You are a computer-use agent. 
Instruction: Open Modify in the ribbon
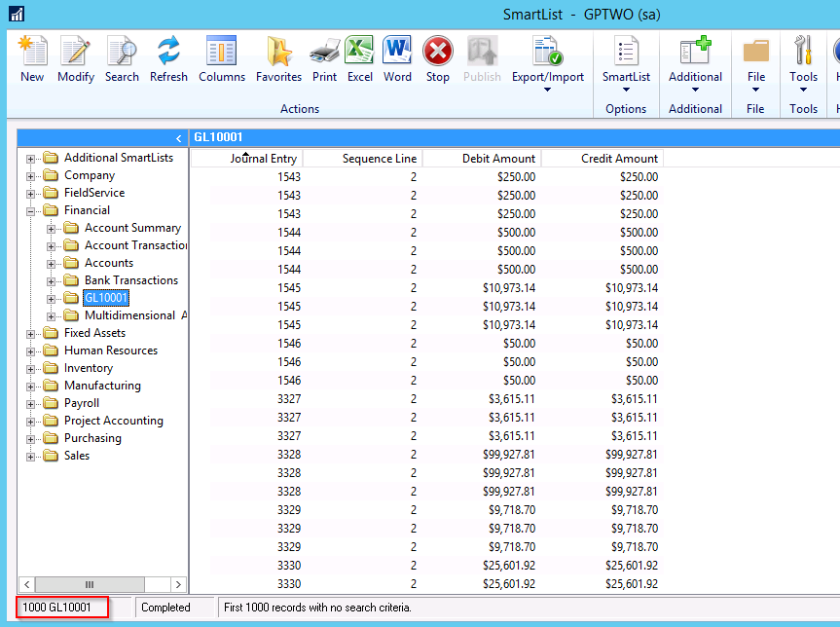[76, 59]
